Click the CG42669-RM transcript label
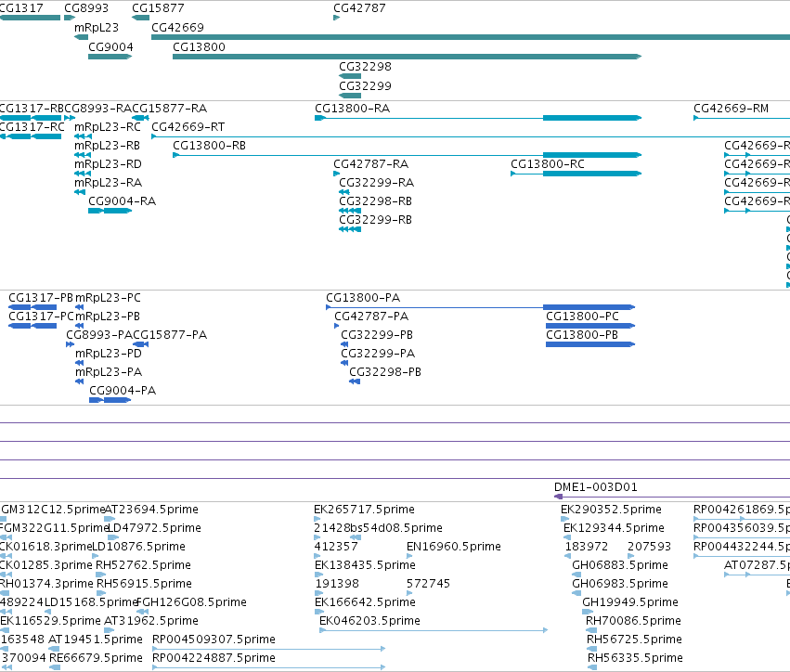Image resolution: width=790 pixels, height=672 pixels. pos(732,109)
